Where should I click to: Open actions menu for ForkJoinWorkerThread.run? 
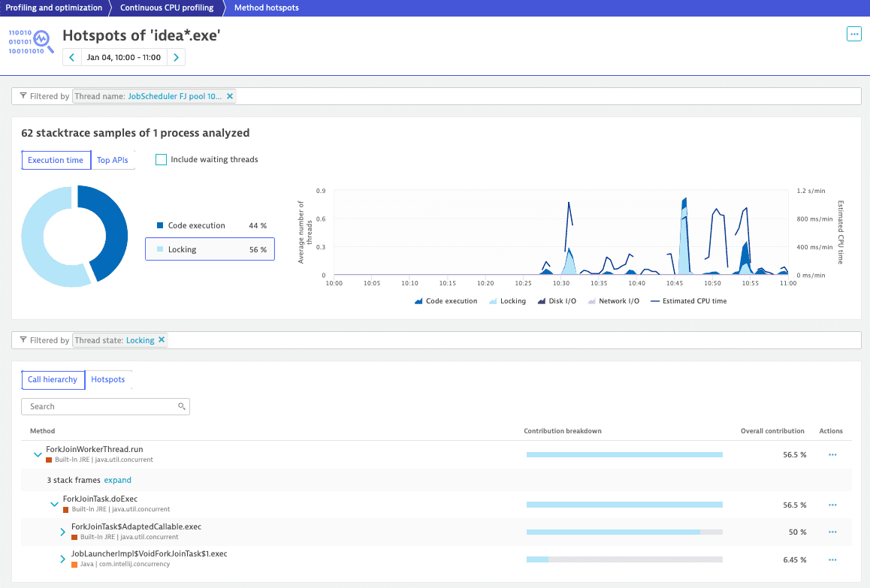pos(832,454)
